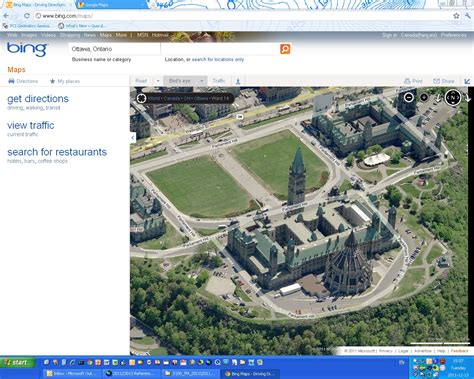Toggle the Traffic overlay
Viewport: 474px width, 379px height.
(x=219, y=81)
